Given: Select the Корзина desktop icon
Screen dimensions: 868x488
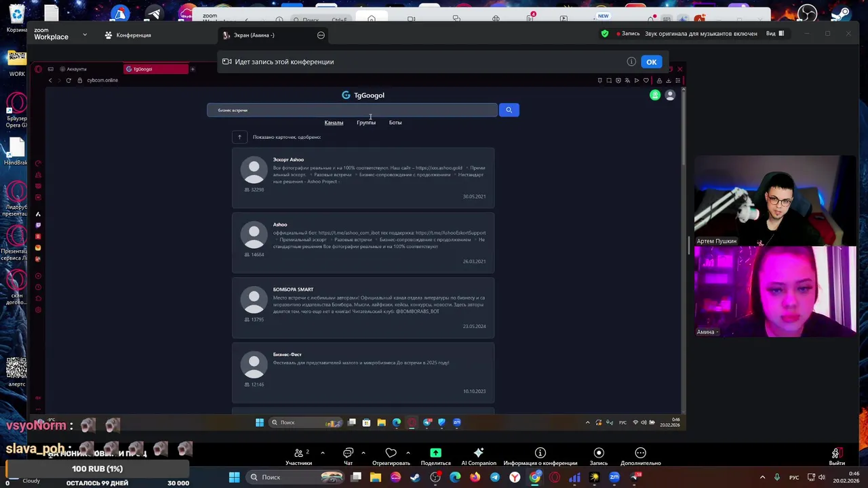Looking at the screenshot, I should (x=17, y=19).
